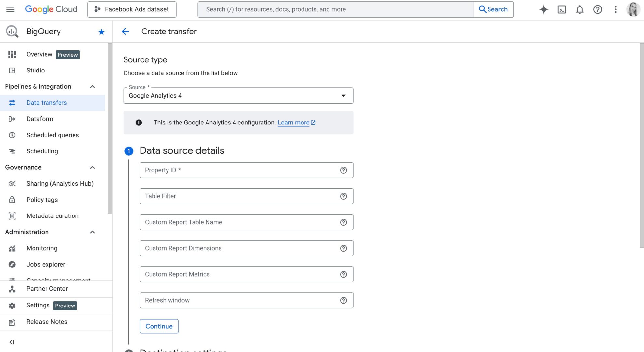
Task: Click the Studio panel icon
Action: 12,71
